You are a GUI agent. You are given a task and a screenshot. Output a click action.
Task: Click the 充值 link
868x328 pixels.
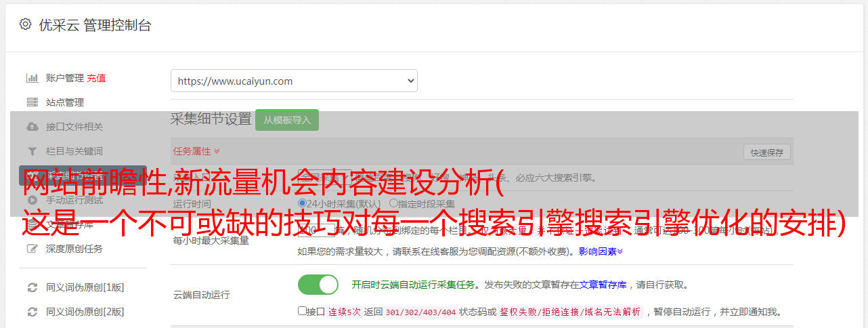pos(96,78)
